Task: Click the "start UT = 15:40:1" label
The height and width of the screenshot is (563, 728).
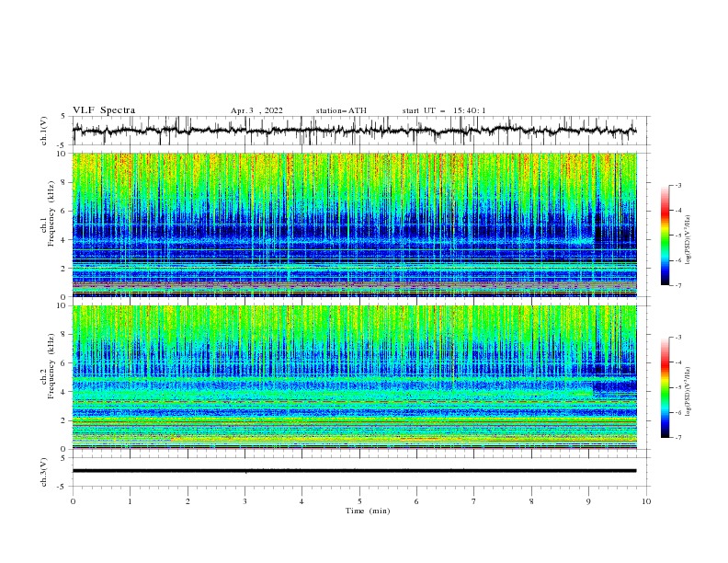Action: coord(444,110)
